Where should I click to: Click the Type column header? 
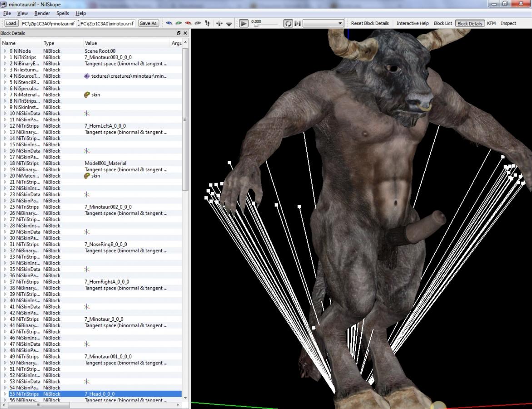[x=62, y=43]
